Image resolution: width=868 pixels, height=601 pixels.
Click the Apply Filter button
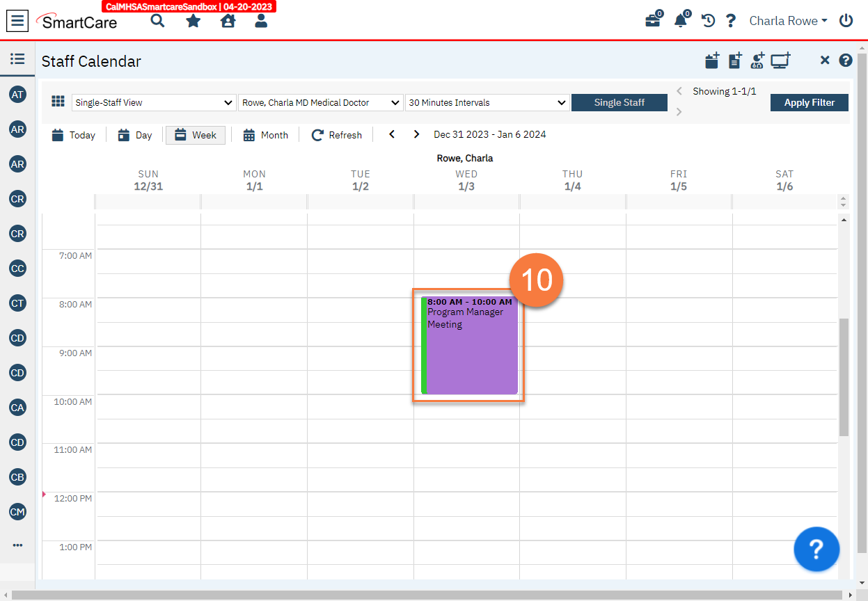point(809,102)
